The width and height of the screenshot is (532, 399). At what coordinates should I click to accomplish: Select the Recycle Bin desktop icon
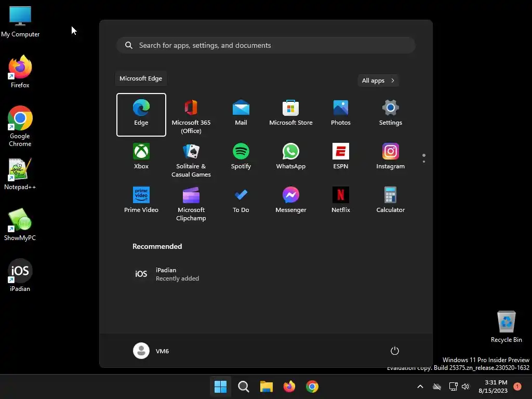click(506, 327)
